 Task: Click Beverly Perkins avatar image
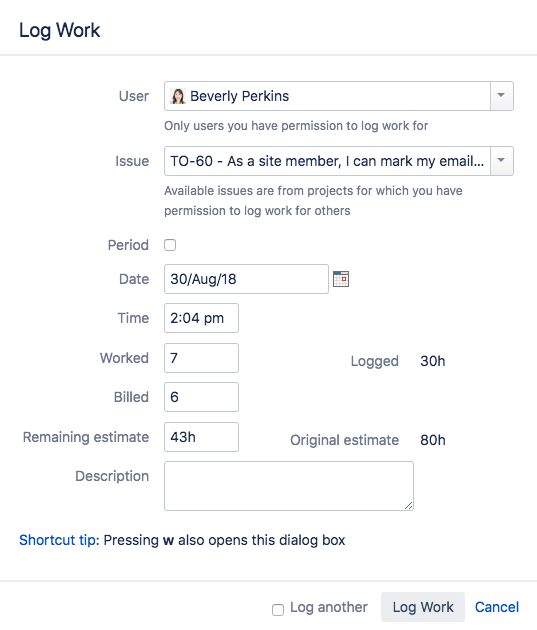point(178,96)
